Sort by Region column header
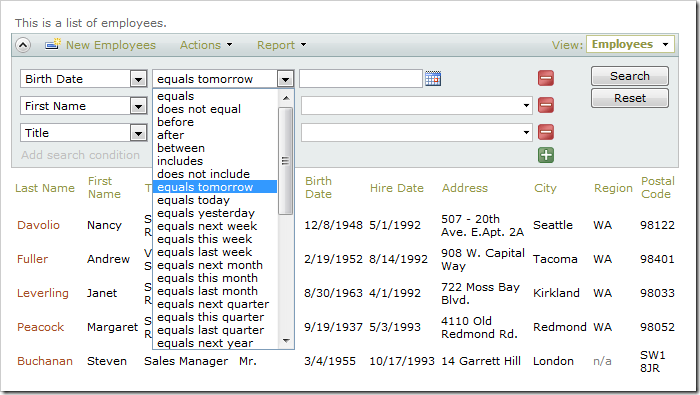The image size is (700, 395). pyautogui.click(x=613, y=188)
